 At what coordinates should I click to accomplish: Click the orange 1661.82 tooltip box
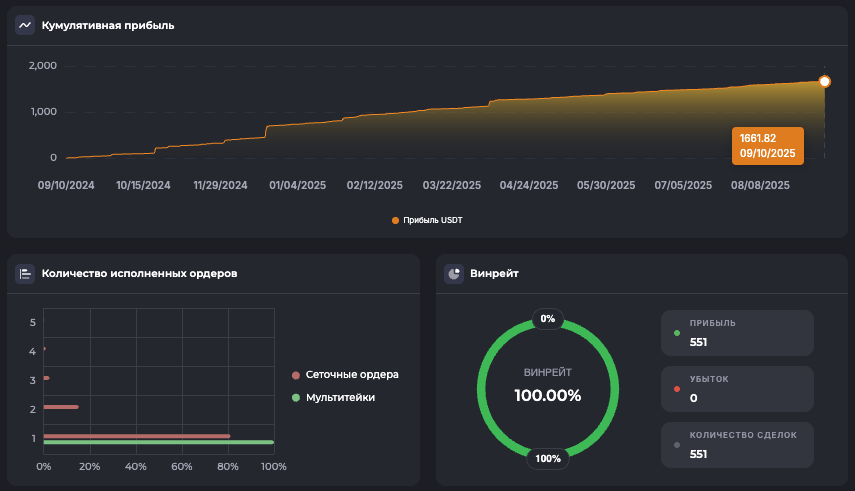(x=767, y=146)
